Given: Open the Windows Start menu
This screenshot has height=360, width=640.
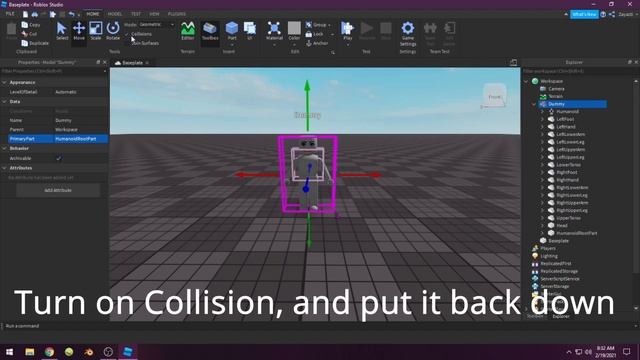Looking at the screenshot, I should pyautogui.click(x=9, y=351).
